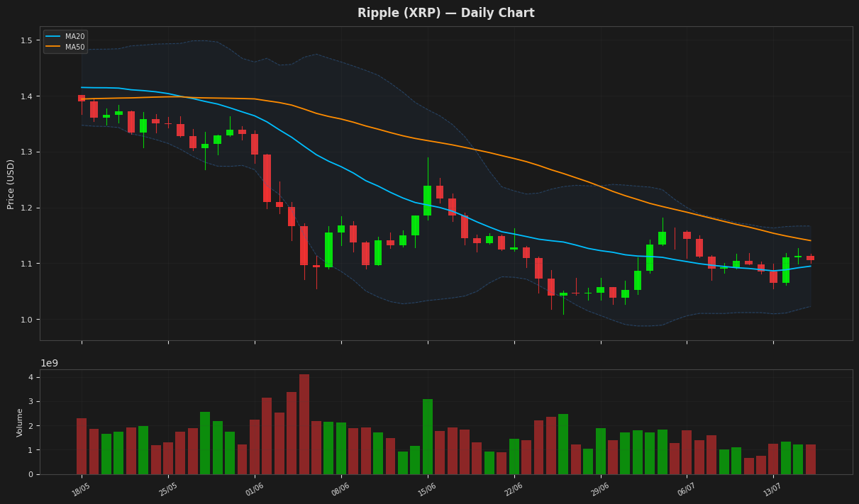Click the 1e9 scale label above volume panel

coord(49,363)
